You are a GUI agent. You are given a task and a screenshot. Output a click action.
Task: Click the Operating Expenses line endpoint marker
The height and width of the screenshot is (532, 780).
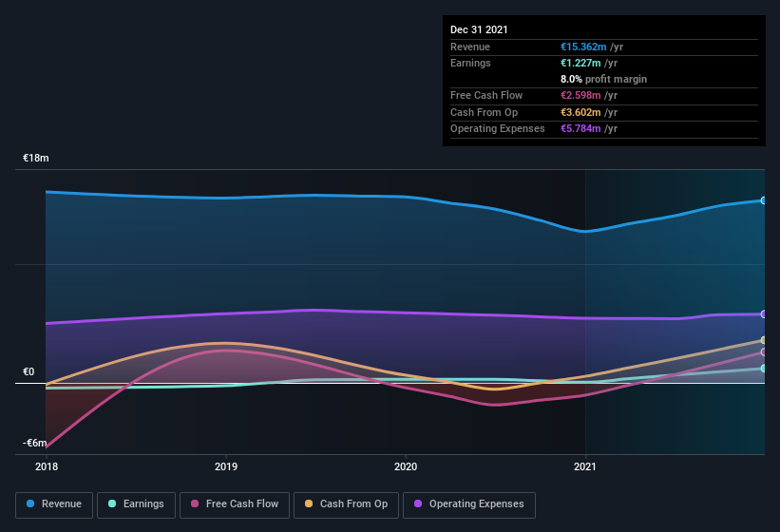[x=763, y=314]
